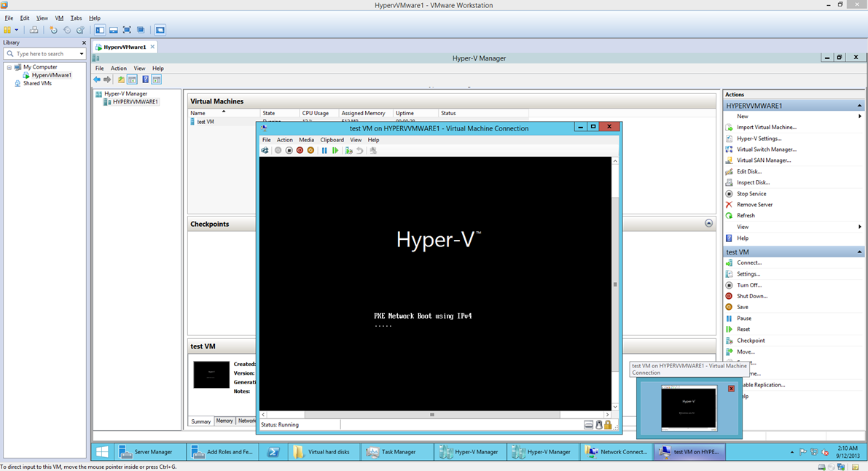Open Hyper-V Manager Action menu
This screenshot has width=868, height=471.
(119, 68)
